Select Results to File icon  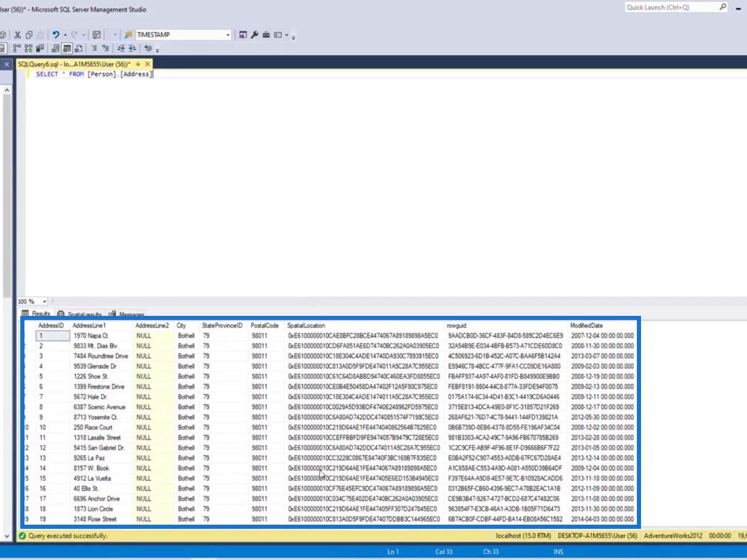tap(78, 48)
